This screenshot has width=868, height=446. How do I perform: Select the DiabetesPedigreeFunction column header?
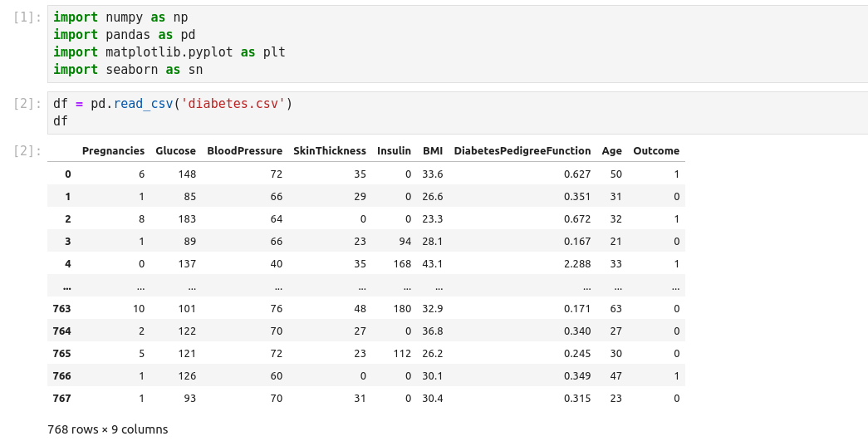522,151
